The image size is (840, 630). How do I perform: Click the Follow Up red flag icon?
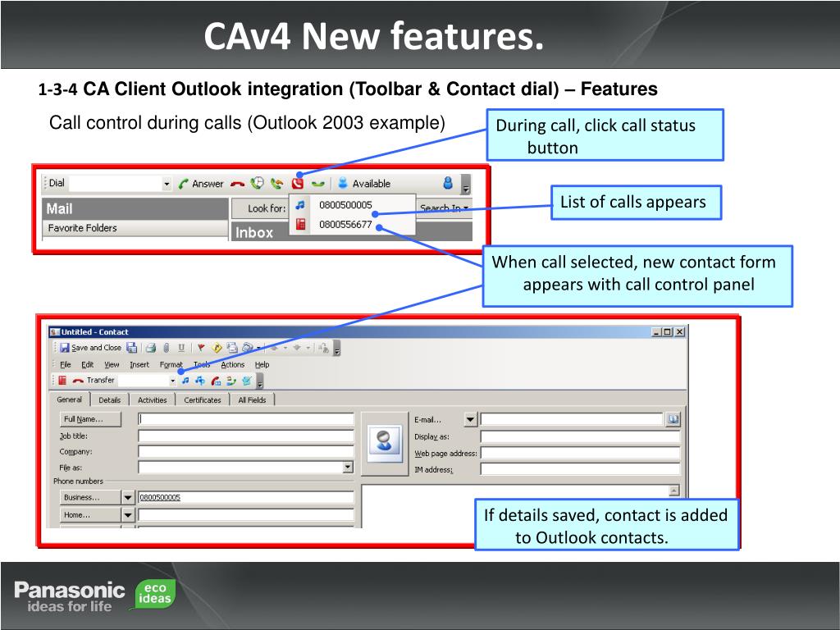pyautogui.click(x=201, y=348)
